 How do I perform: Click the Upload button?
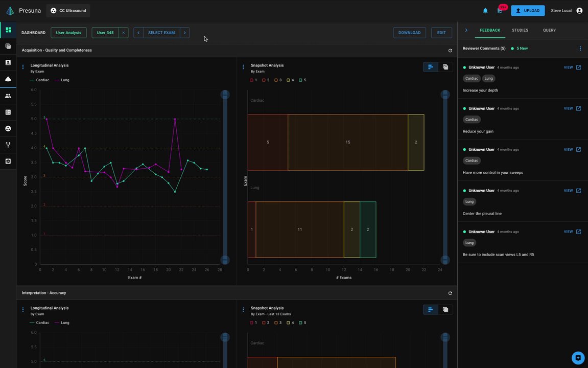click(x=528, y=11)
